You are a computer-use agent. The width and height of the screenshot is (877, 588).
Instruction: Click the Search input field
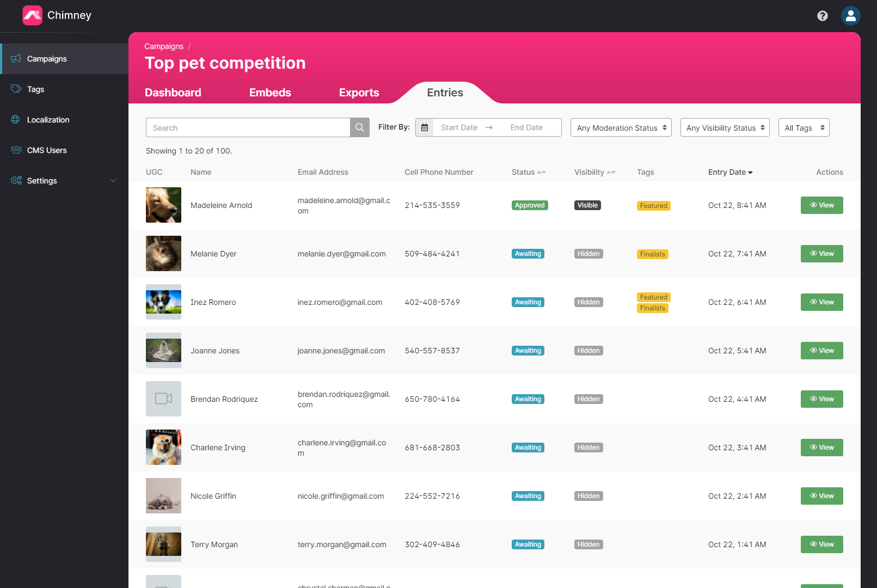point(248,127)
